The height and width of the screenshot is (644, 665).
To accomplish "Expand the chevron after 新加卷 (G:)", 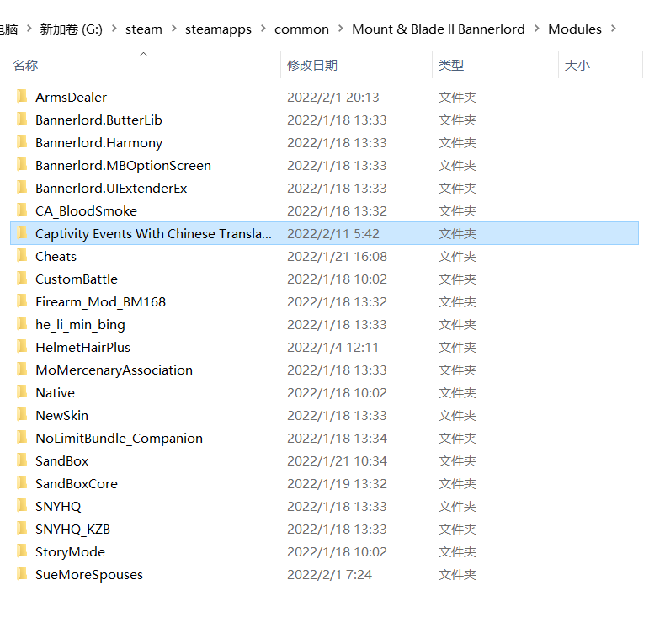I will coord(114,29).
